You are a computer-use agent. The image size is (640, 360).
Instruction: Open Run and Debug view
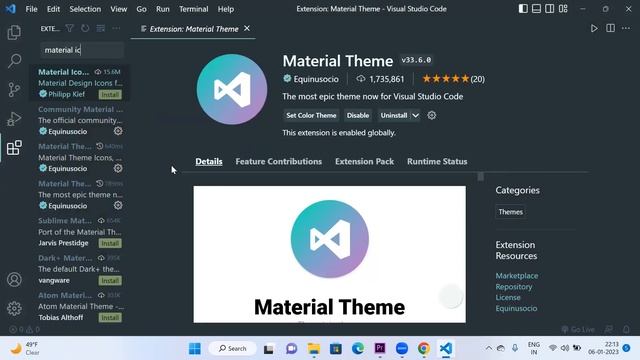(x=14, y=119)
